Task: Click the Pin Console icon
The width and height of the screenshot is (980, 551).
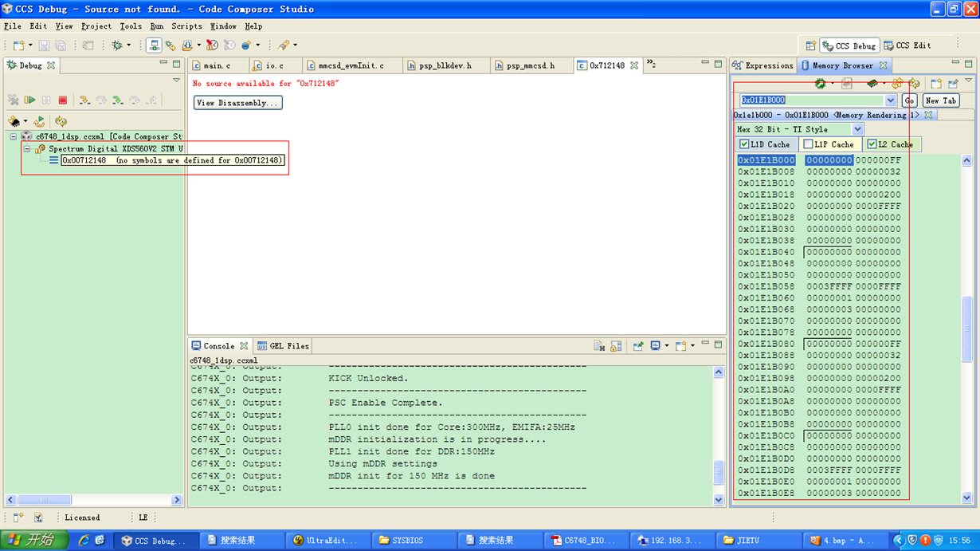Action: [638, 346]
